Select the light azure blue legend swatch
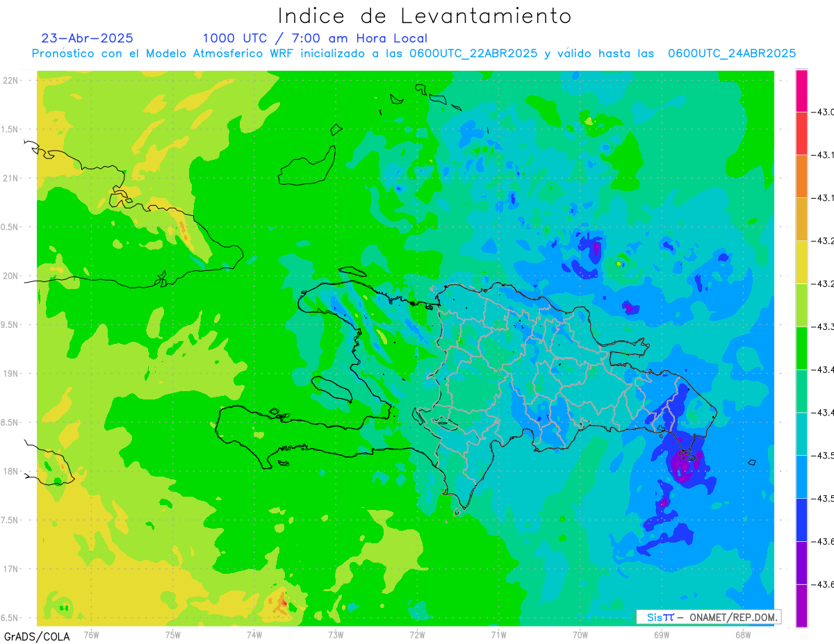Screen dimensions: 834x644 tap(801, 477)
